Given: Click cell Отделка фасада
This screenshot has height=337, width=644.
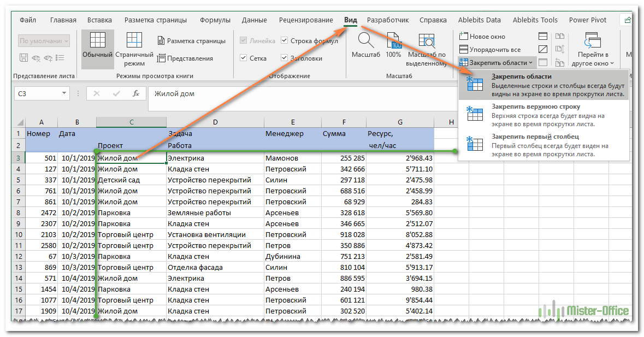Looking at the screenshot, I should (215, 267).
